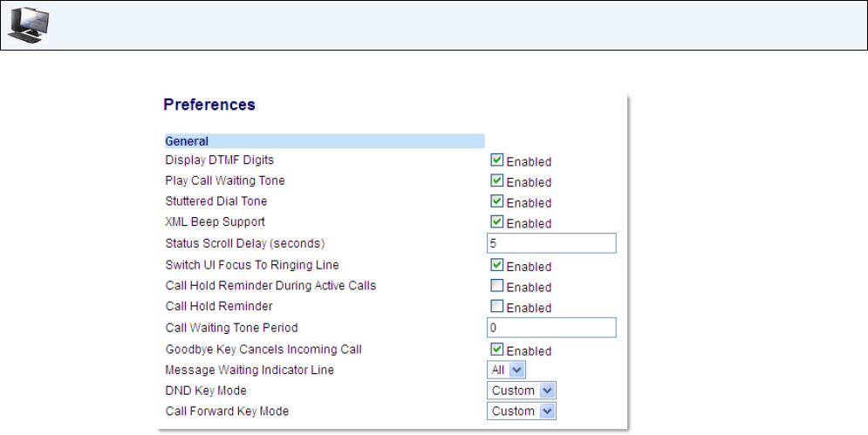This screenshot has height=435, width=868.
Task: Open Message Waiting Indicator Line dropdown
Action: point(505,370)
